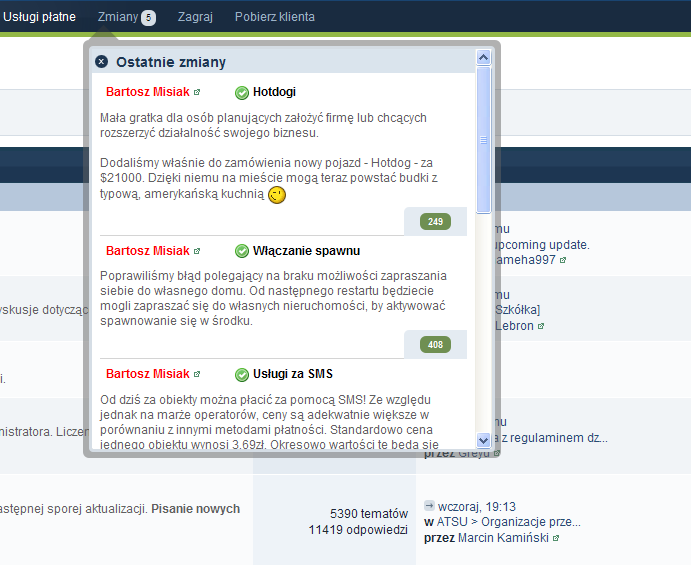The image size is (691, 565).
Task: Click the 408 count badge
Action: [435, 345]
